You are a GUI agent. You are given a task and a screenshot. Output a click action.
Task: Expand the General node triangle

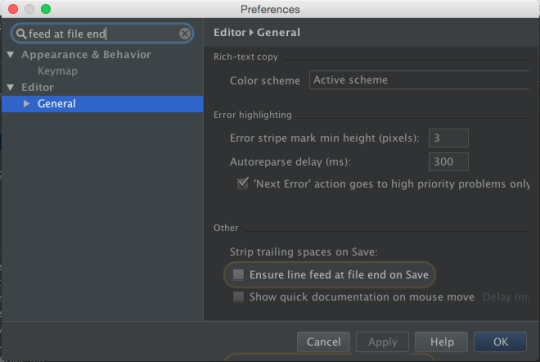point(27,103)
